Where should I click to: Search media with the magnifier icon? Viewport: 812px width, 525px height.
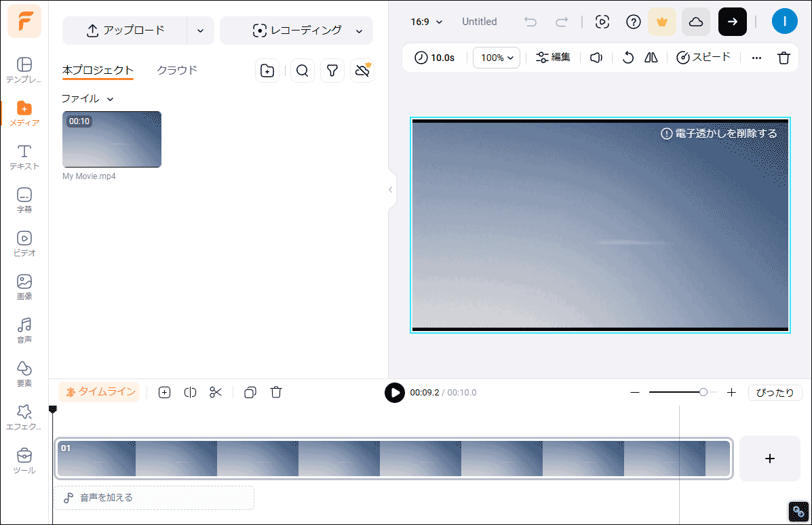click(303, 71)
